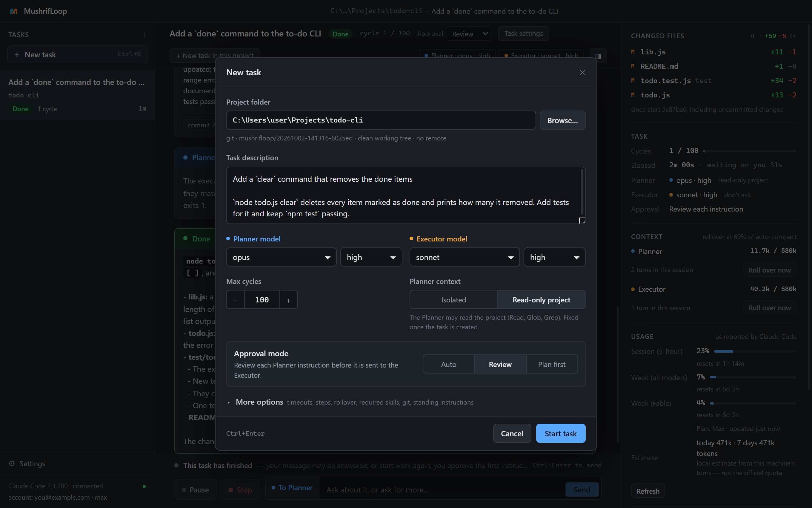Viewport: 812px width, 508px height.
Task: Open Task settings
Action: tap(523, 33)
